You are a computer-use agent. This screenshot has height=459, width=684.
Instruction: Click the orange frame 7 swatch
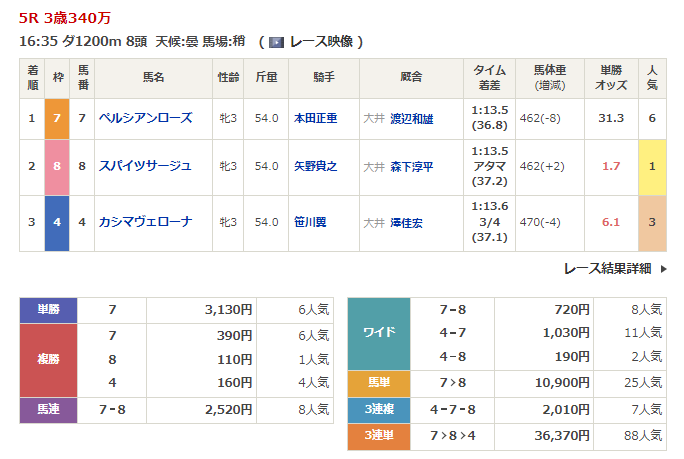57,118
